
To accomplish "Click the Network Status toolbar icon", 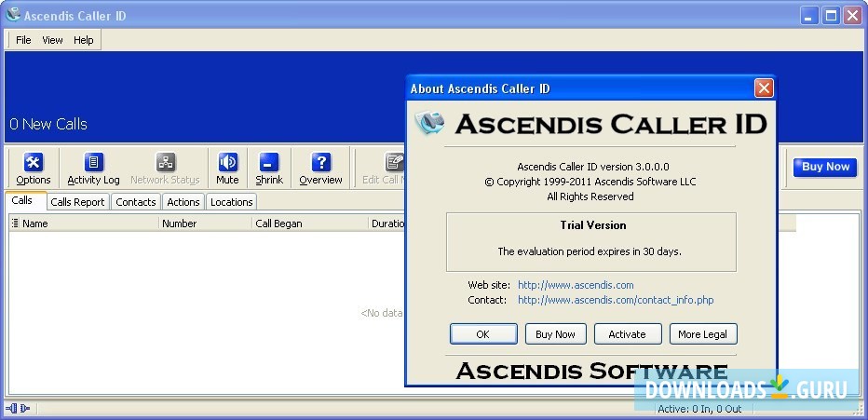I will (165, 169).
